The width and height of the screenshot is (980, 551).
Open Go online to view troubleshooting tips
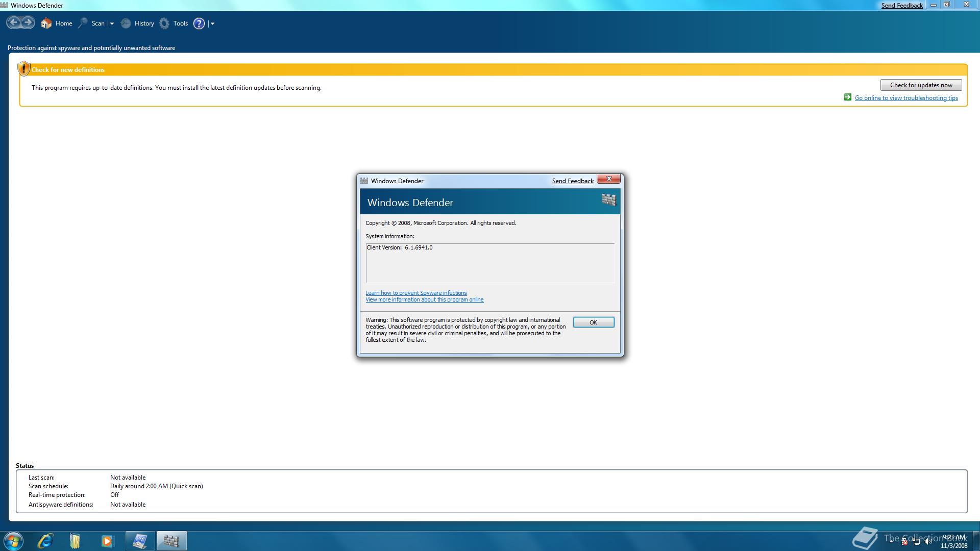906,98
